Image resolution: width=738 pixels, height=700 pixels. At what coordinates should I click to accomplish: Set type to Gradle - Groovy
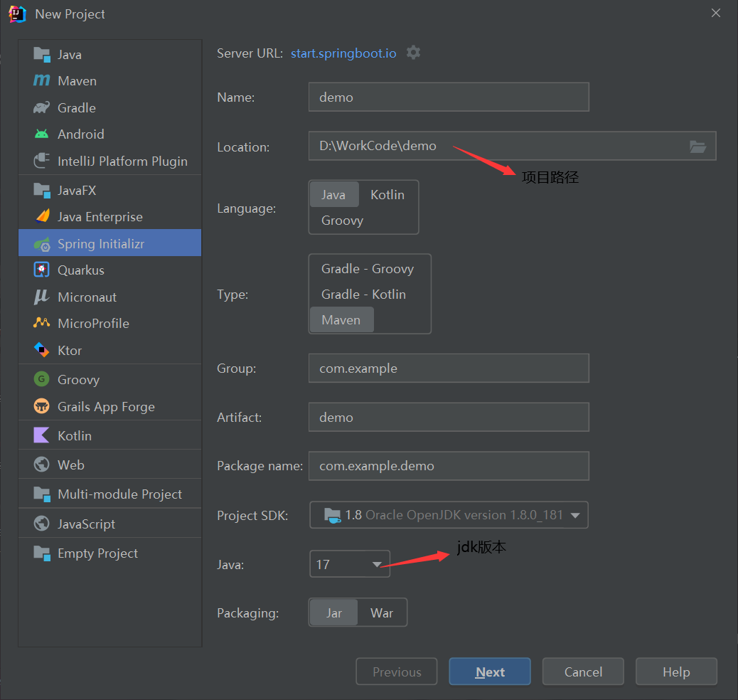pos(368,268)
